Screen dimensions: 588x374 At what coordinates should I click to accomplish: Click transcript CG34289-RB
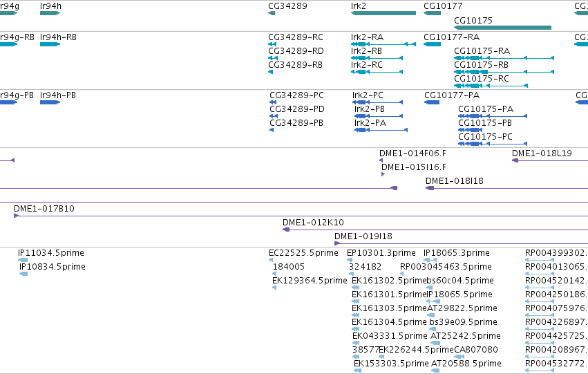296,65
